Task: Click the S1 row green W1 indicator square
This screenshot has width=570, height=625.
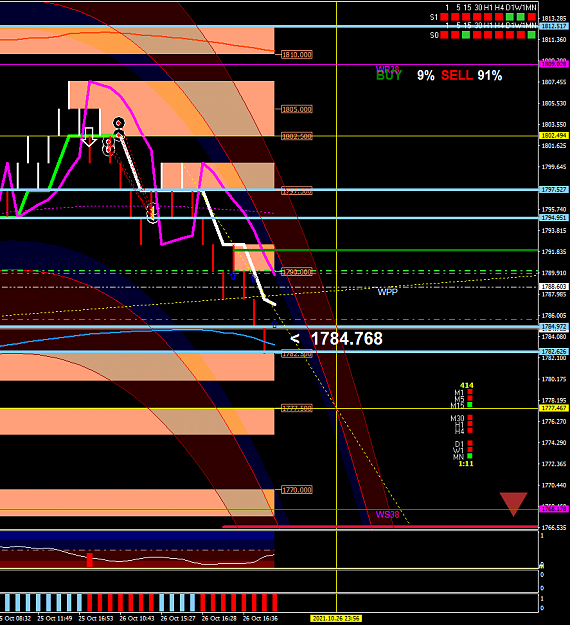Action: tap(521, 17)
